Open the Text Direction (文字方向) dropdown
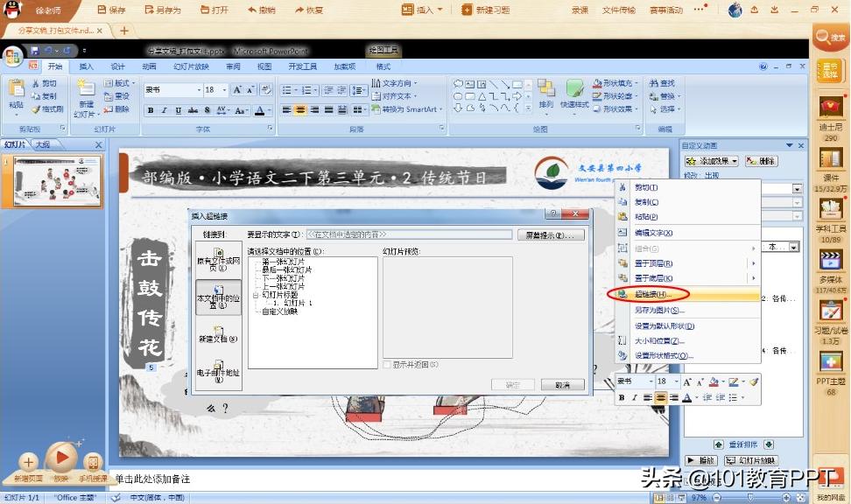The height and width of the screenshot is (504, 851). tap(395, 83)
